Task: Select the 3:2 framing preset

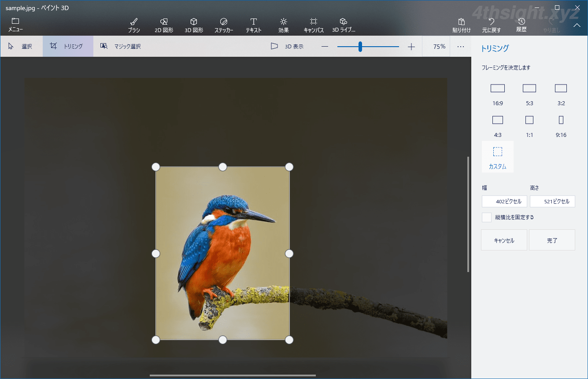Action: tap(561, 94)
